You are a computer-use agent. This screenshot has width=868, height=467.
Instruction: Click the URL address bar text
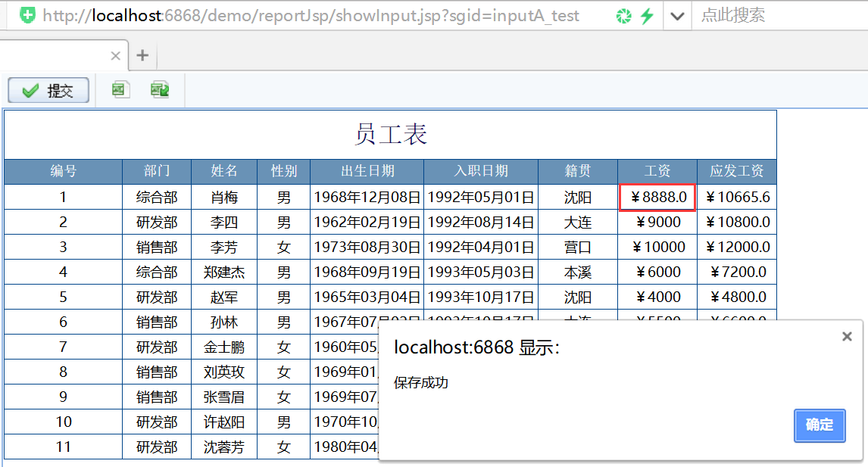311,15
